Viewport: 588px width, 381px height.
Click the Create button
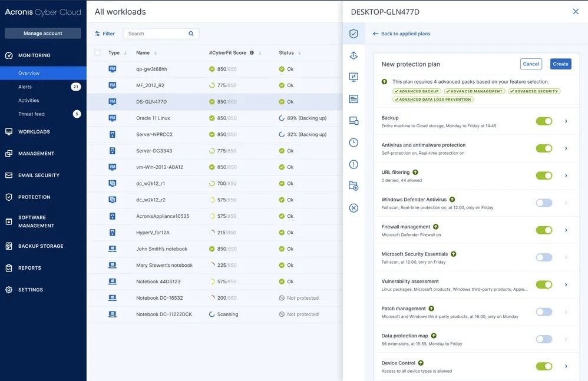[x=560, y=64]
